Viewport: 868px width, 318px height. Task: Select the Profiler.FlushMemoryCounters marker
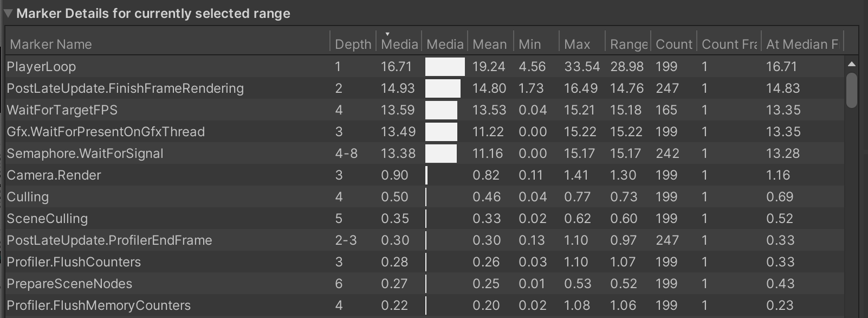(x=163, y=305)
